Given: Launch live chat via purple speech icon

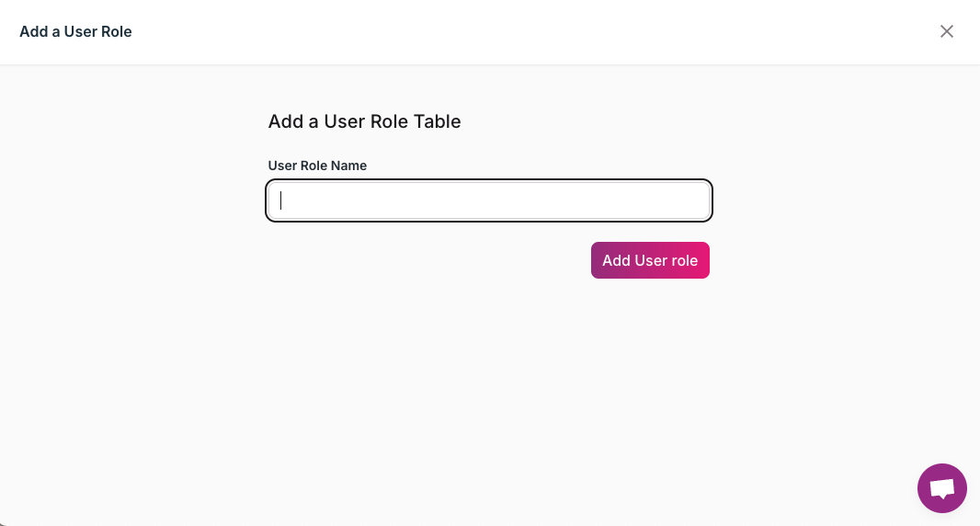Looking at the screenshot, I should pyautogui.click(x=941, y=488).
